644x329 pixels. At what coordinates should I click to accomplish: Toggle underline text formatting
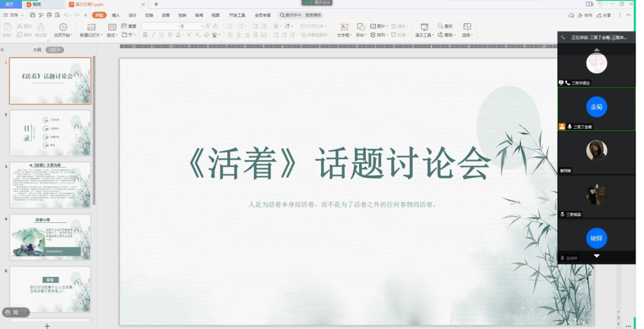(162, 35)
